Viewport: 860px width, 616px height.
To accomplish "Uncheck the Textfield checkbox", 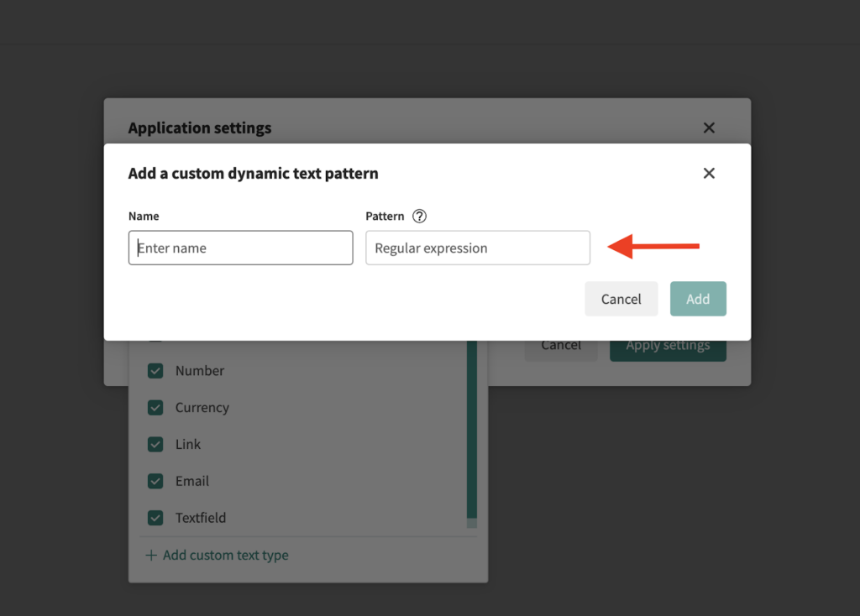I will click(x=155, y=518).
